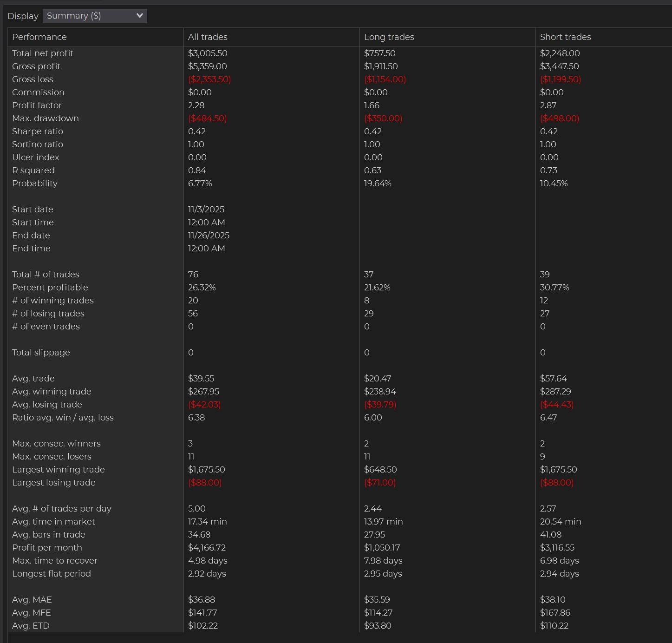672x643 pixels.
Task: Click the Max. time to recover label
Action: pyautogui.click(x=55, y=561)
